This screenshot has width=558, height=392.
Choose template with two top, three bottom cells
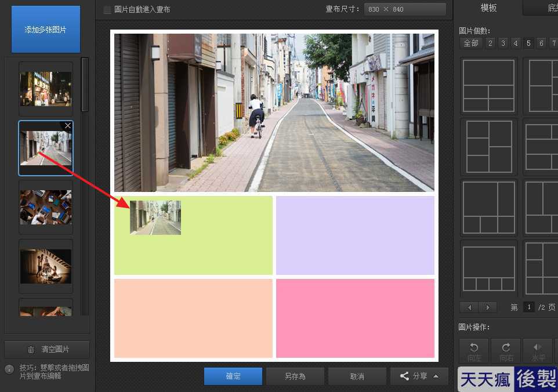tap(488, 208)
